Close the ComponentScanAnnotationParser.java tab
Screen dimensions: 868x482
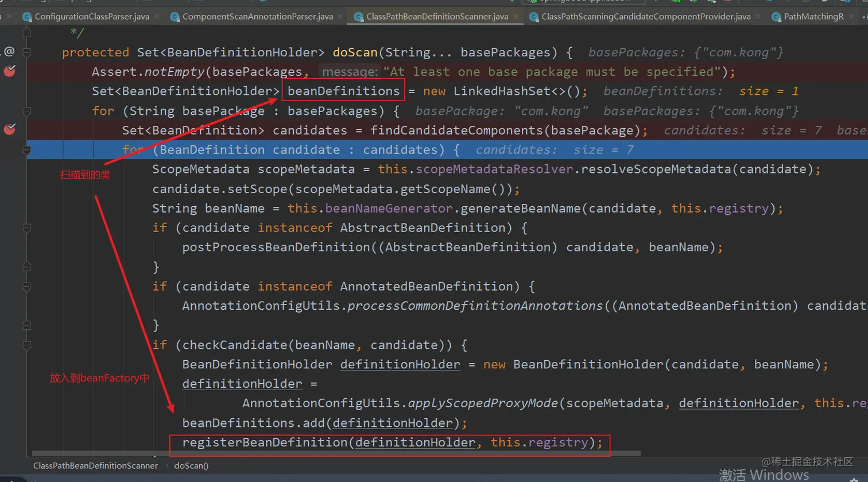(x=340, y=17)
